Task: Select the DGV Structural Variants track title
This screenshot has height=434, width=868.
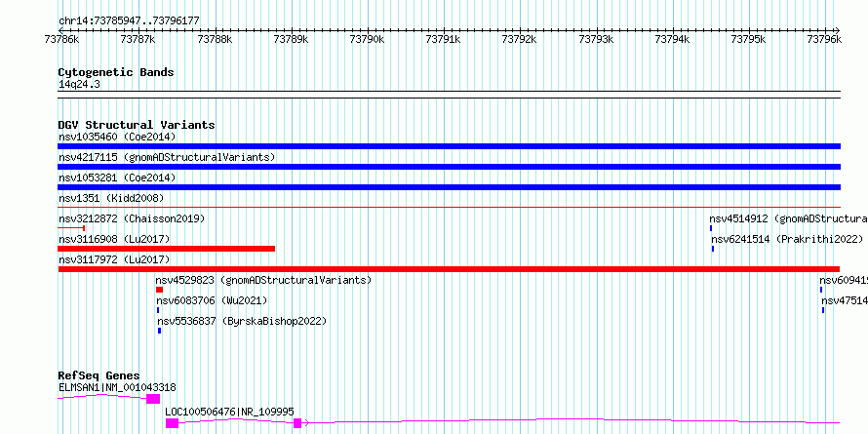Action: [137, 125]
